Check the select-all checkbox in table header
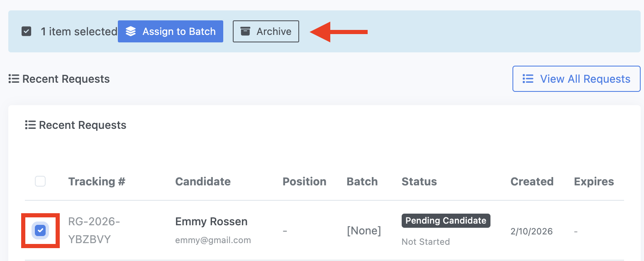This screenshot has width=644, height=261. coord(40,181)
